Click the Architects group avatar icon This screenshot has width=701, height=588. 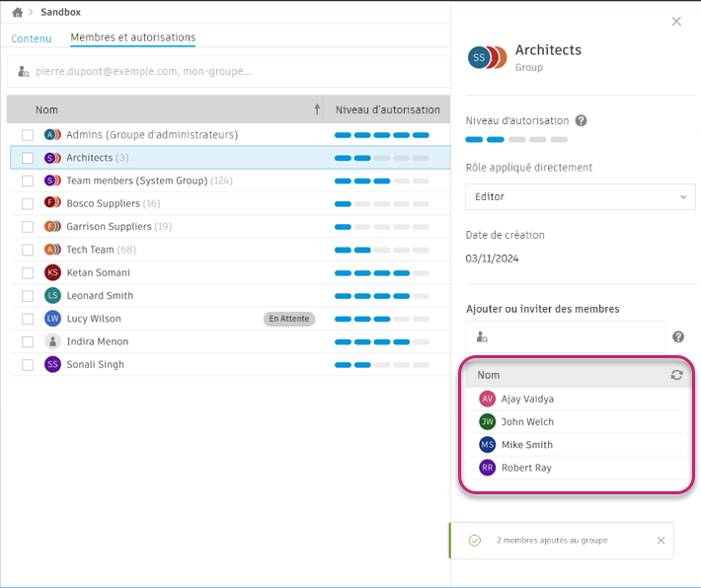click(x=487, y=57)
